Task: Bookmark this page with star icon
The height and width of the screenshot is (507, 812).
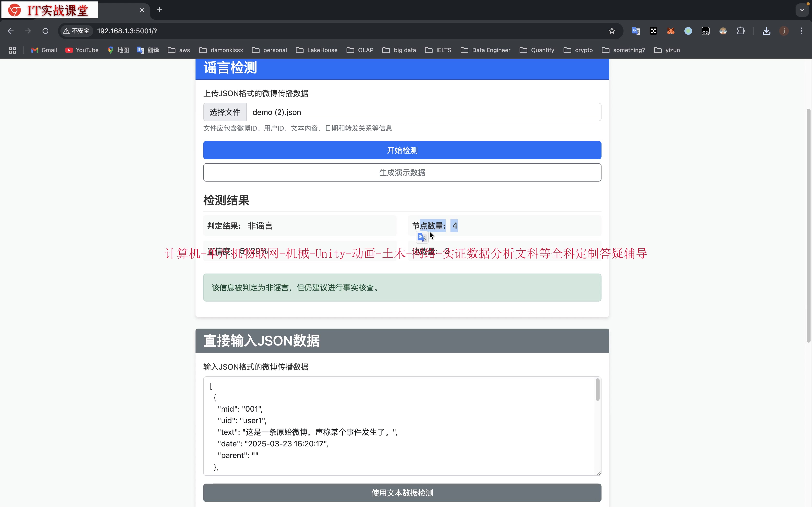Action: pyautogui.click(x=612, y=31)
